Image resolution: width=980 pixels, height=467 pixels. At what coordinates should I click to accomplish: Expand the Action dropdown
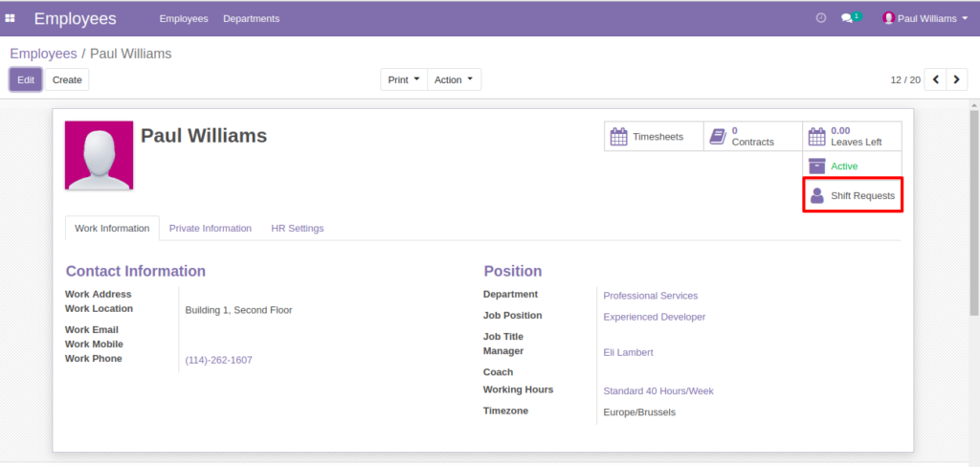[454, 80]
